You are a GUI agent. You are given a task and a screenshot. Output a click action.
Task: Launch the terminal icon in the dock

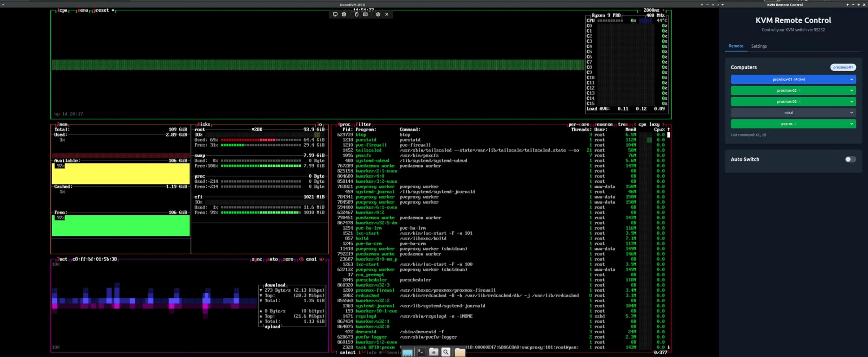click(x=421, y=352)
